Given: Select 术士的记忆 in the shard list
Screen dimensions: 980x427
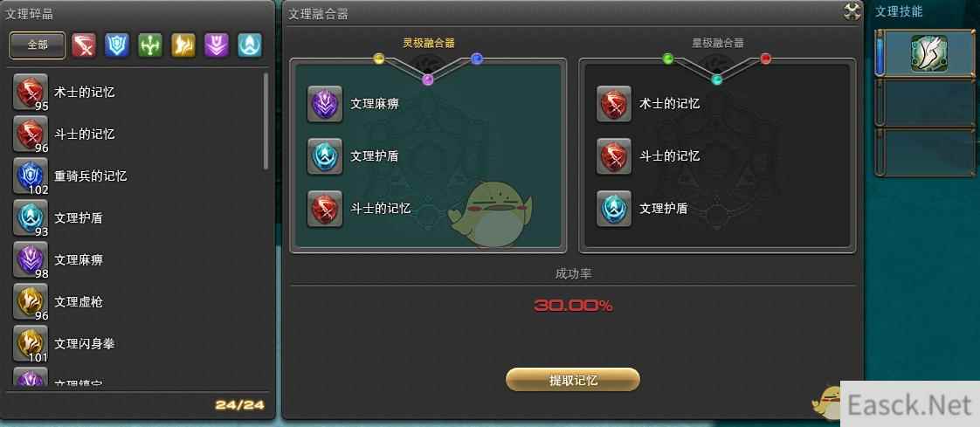Looking at the screenshot, I should (x=137, y=93).
